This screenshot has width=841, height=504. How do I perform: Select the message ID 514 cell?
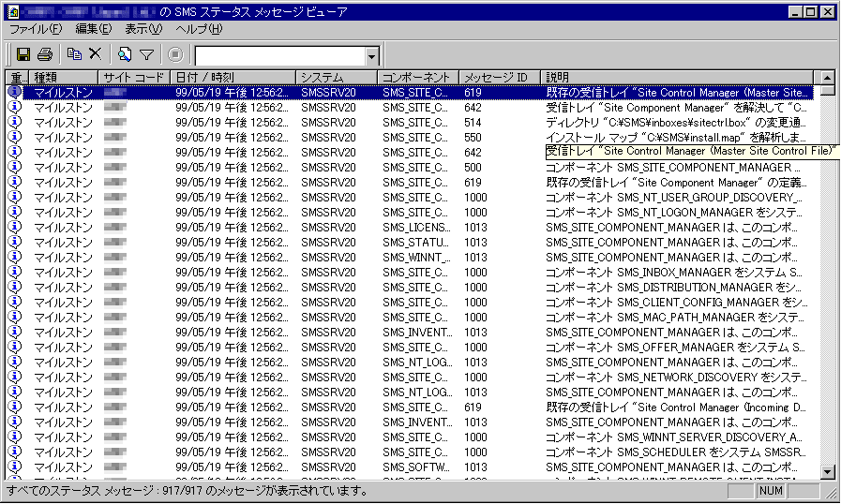point(473,123)
